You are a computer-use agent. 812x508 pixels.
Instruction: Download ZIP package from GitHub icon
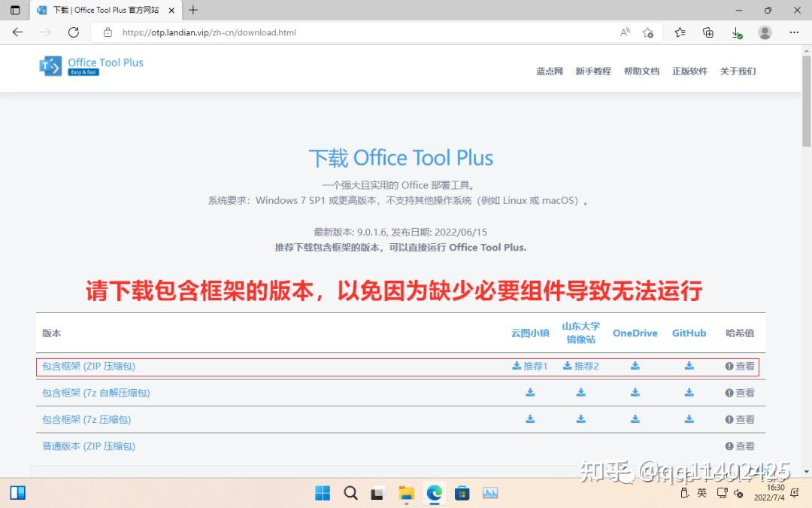689,367
